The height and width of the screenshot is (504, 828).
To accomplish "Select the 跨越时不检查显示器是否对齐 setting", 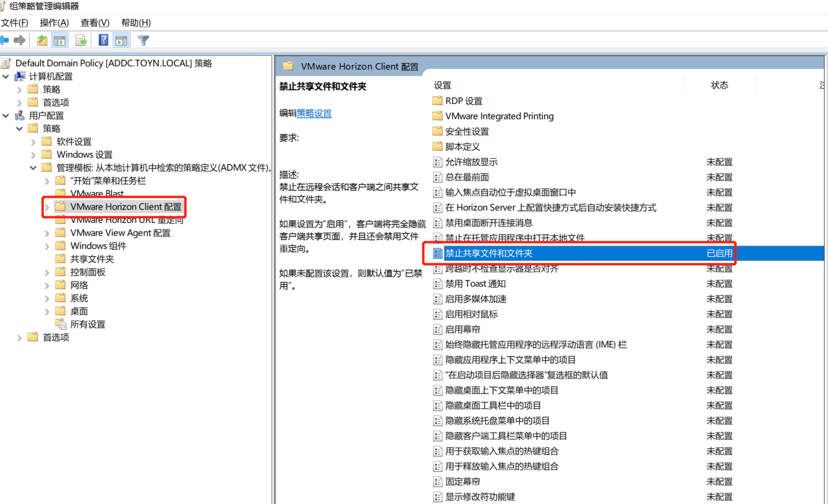I will (502, 269).
